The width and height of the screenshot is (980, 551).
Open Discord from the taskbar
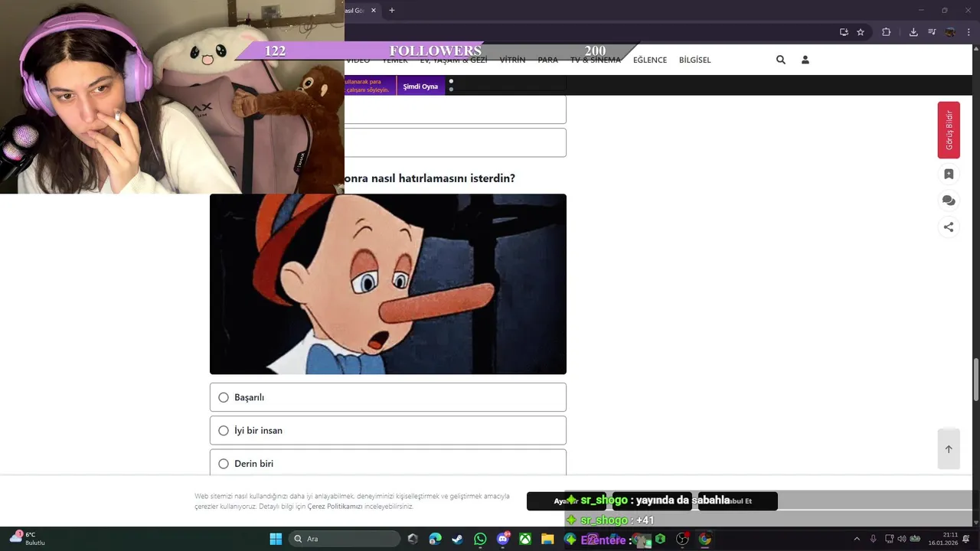click(503, 539)
